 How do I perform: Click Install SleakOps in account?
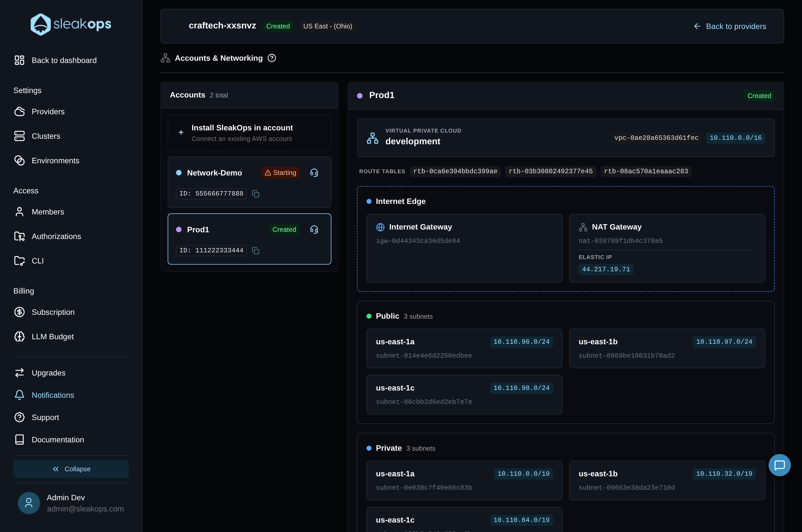point(249,133)
